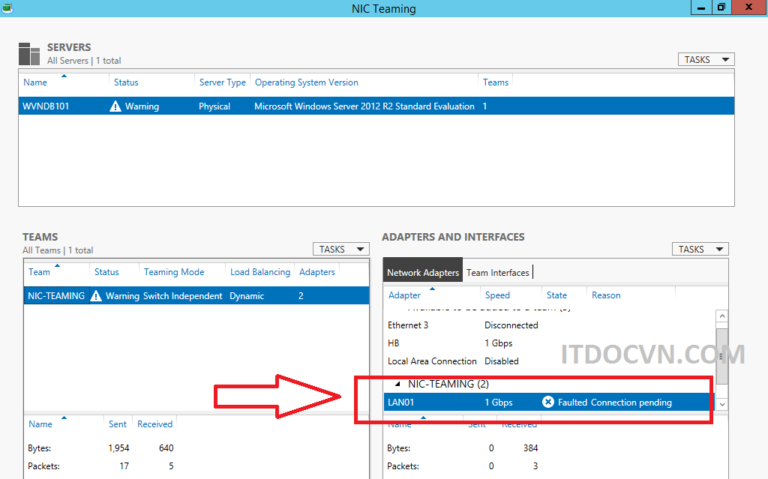Restore down the NIC Teaming window
Viewport: 768px width, 479px height.
[x=721, y=8]
